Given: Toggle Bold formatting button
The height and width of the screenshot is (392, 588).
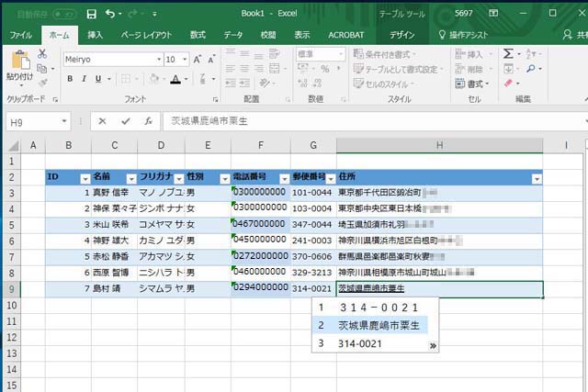Looking at the screenshot, I should pyautogui.click(x=69, y=80).
